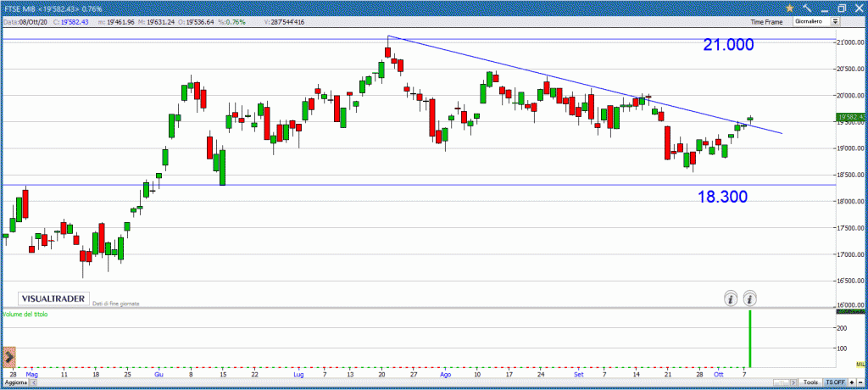The image size is (868, 390).
Task: Click the 'Set' month label on time axis
Action: tap(578, 374)
